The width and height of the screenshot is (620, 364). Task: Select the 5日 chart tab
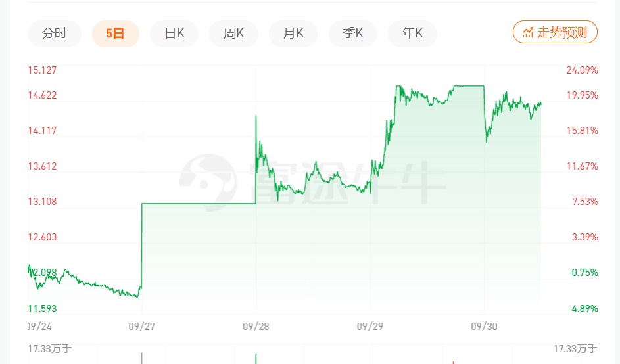[x=115, y=34]
